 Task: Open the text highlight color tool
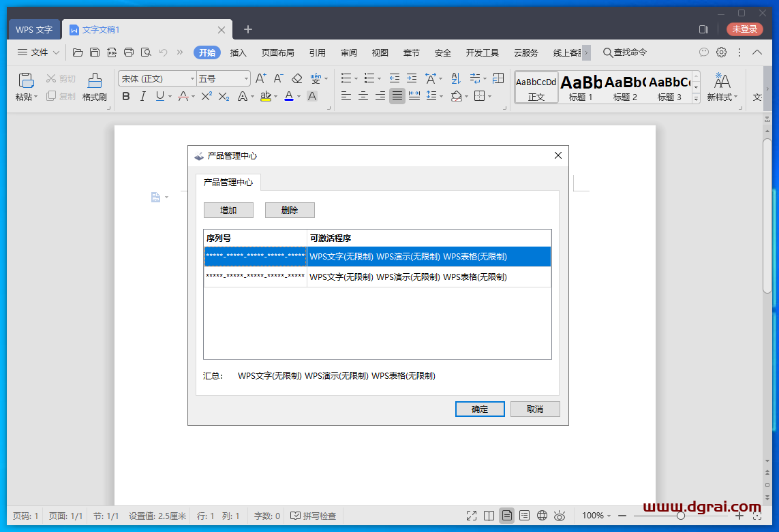point(266,97)
